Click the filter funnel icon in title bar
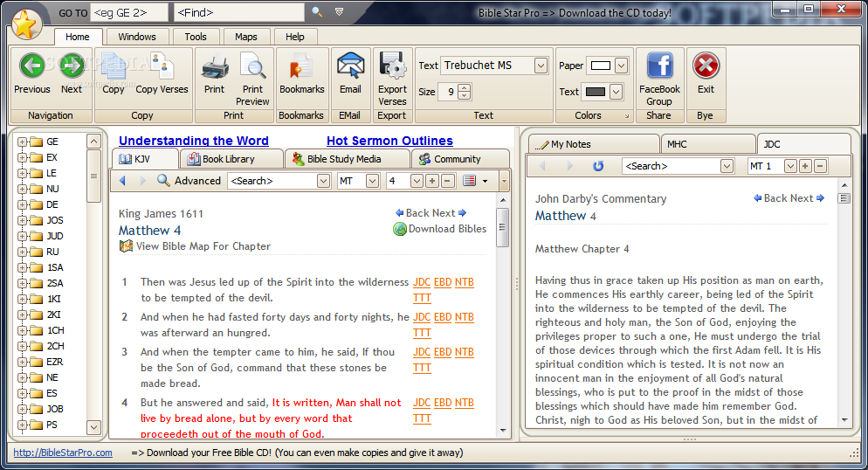Viewport: 868px width, 470px height. [340, 11]
